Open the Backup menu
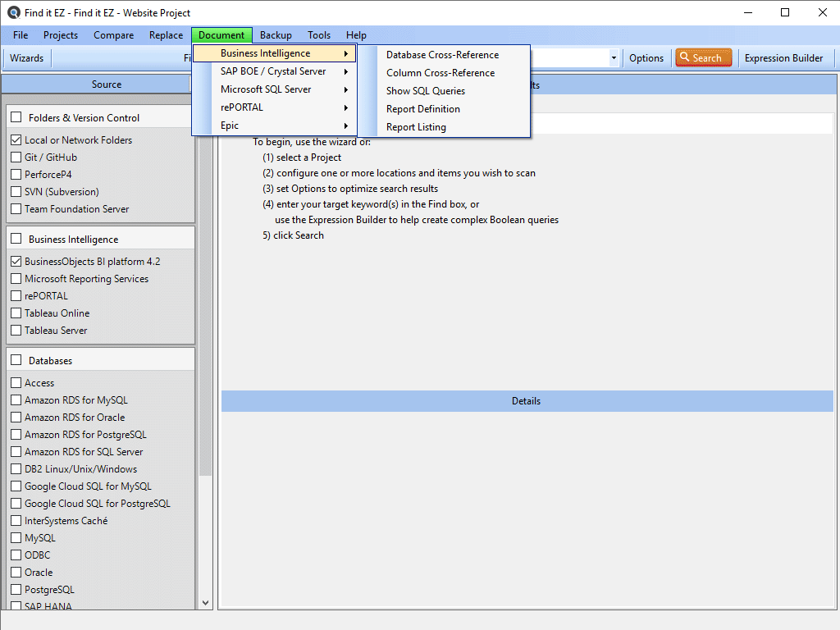The width and height of the screenshot is (840, 630). (x=276, y=35)
